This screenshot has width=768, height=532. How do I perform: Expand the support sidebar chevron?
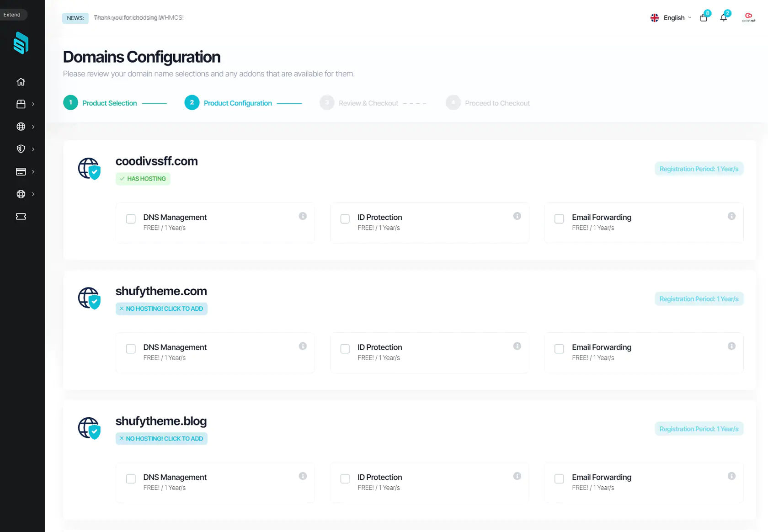pyautogui.click(x=33, y=194)
